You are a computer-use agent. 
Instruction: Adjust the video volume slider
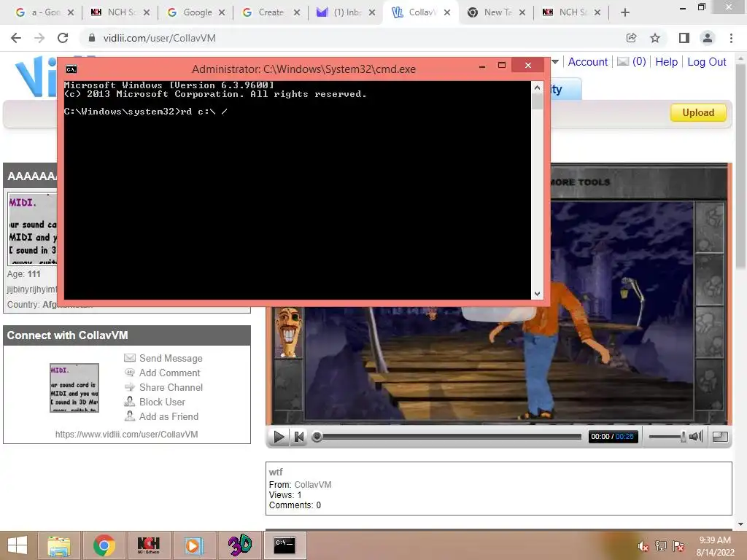(x=667, y=437)
